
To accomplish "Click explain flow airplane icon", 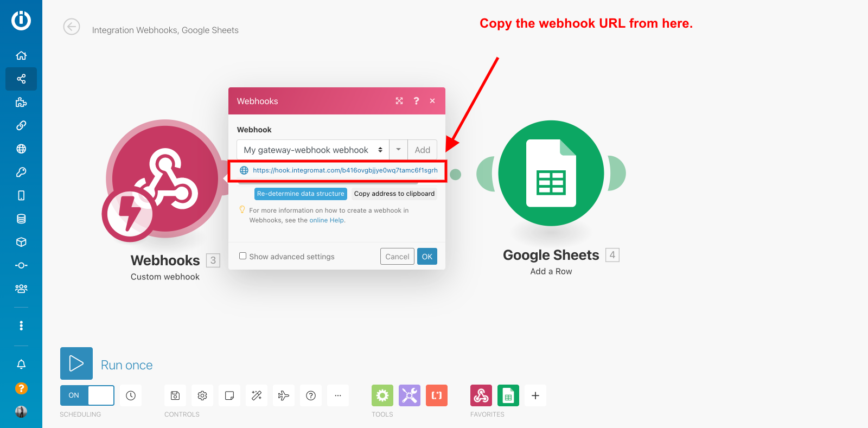I will 284,395.
